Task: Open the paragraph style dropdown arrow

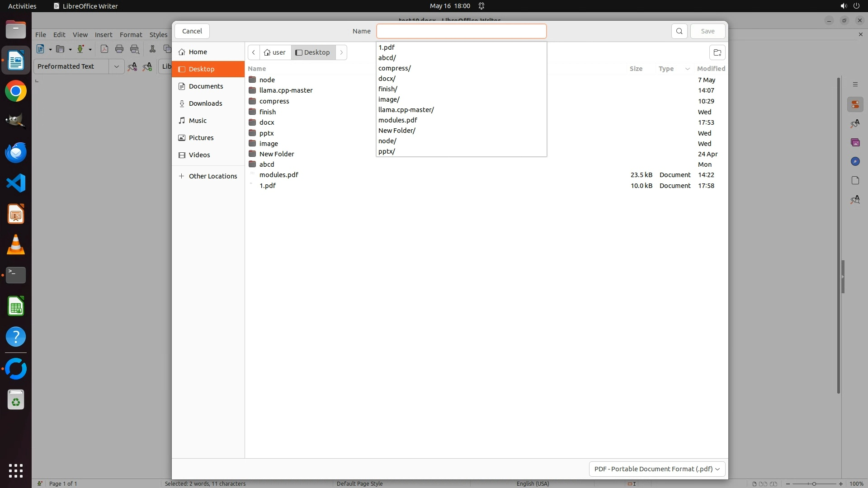Action: point(116,66)
